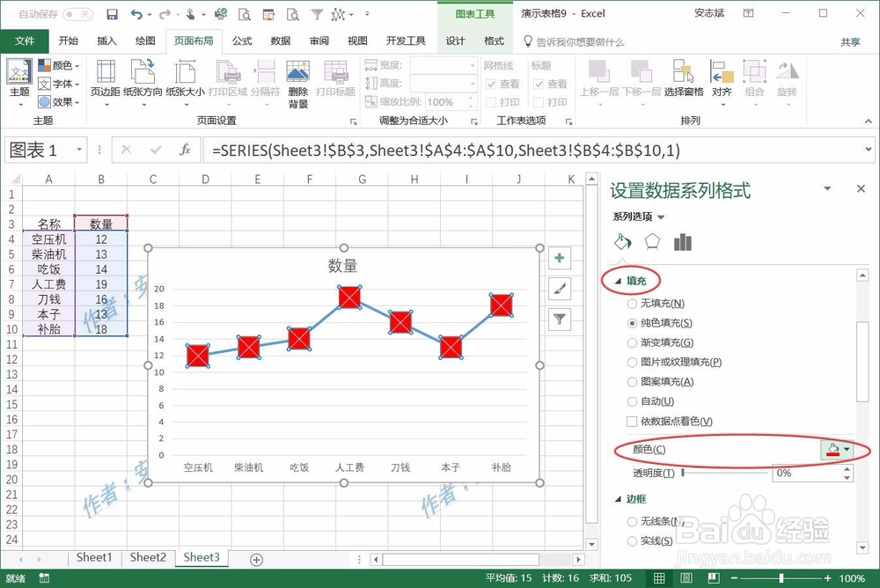Enable the 依数据点着色 checkbox

pos(632,421)
